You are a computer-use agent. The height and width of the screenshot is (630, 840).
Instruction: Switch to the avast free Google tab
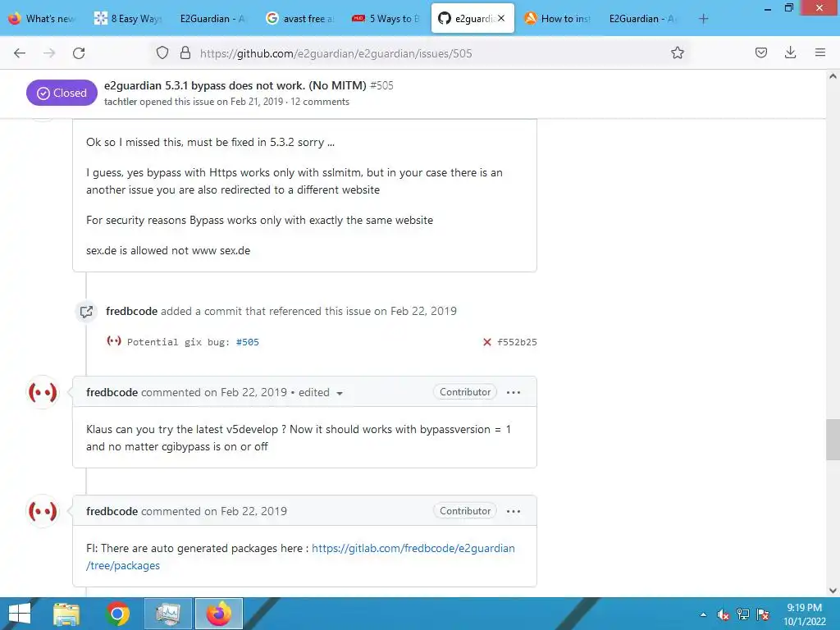pos(300,18)
